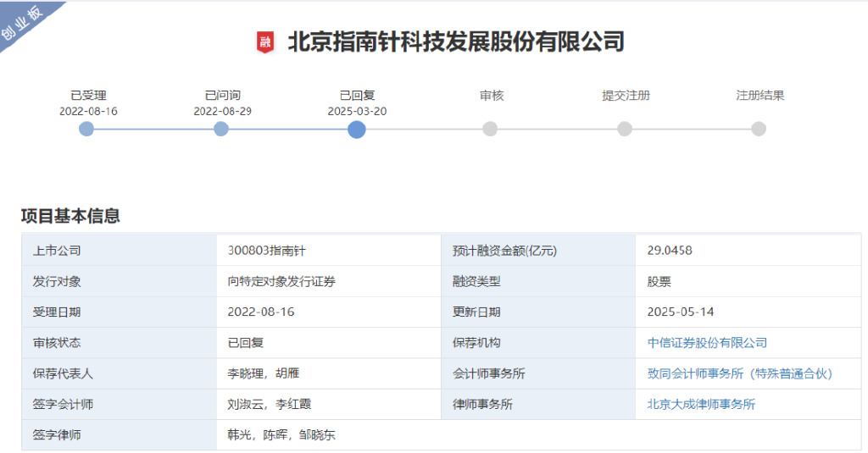868x453 pixels.
Task: Click the 融资类型 label
Action: click(476, 281)
